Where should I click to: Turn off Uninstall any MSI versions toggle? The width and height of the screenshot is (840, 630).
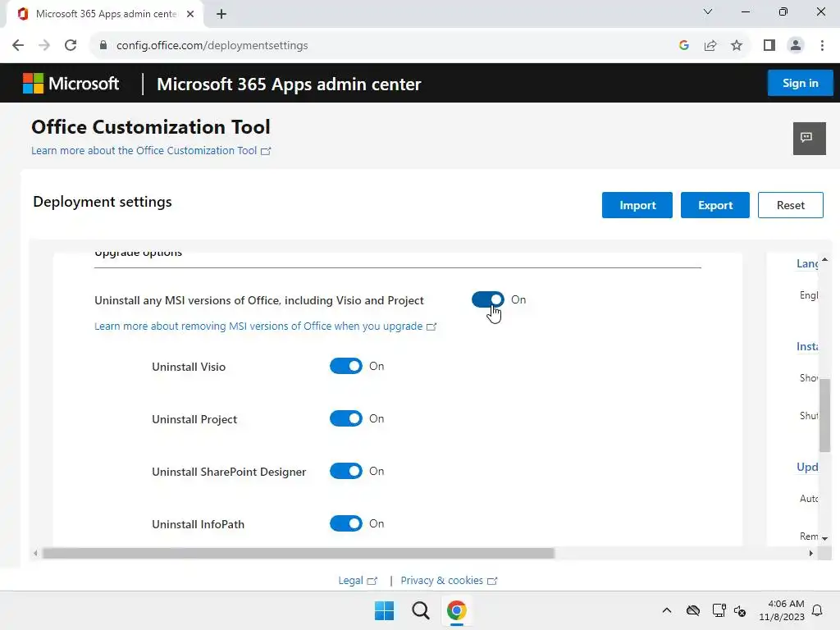[488, 299]
